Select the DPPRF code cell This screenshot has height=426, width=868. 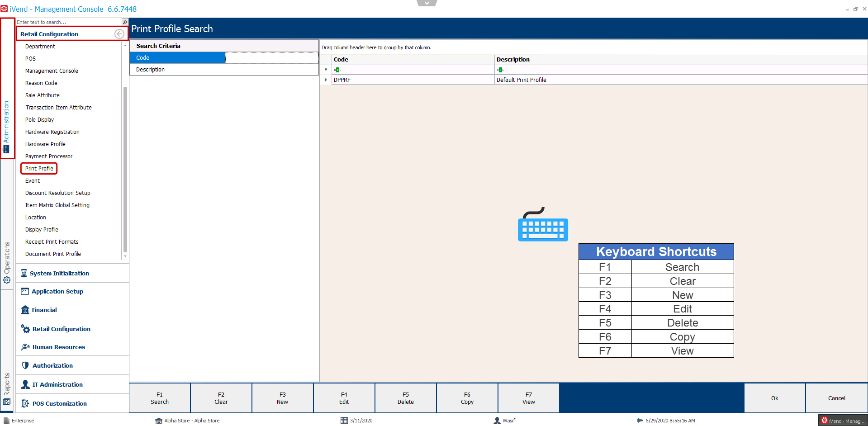tap(413, 80)
